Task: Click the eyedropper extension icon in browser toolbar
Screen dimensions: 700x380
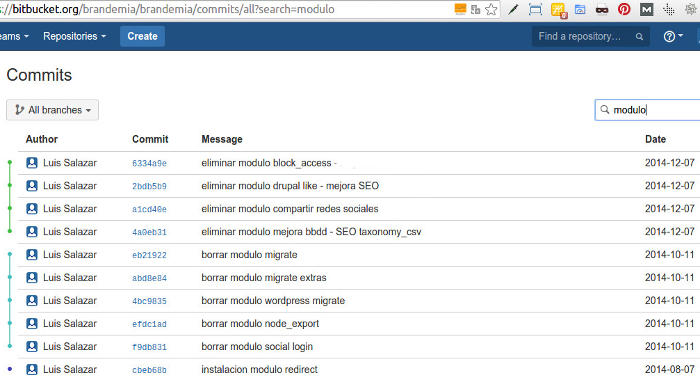Action: 513,9
